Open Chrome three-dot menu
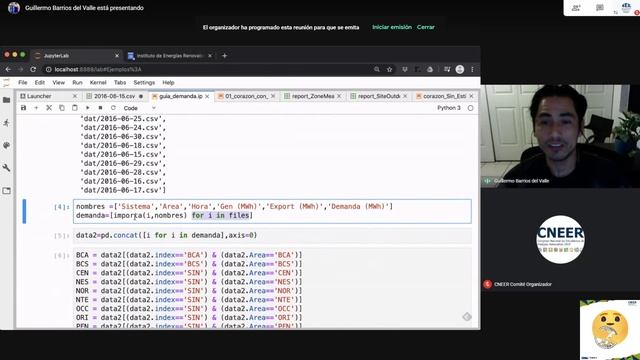Viewport: 640px width, 360px height. (472, 69)
